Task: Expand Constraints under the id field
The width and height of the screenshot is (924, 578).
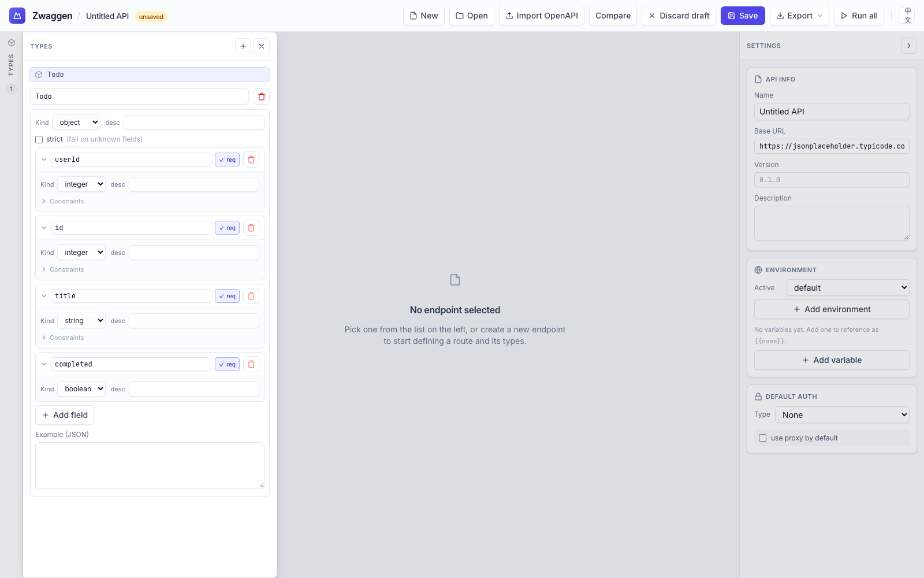Action: click(62, 269)
